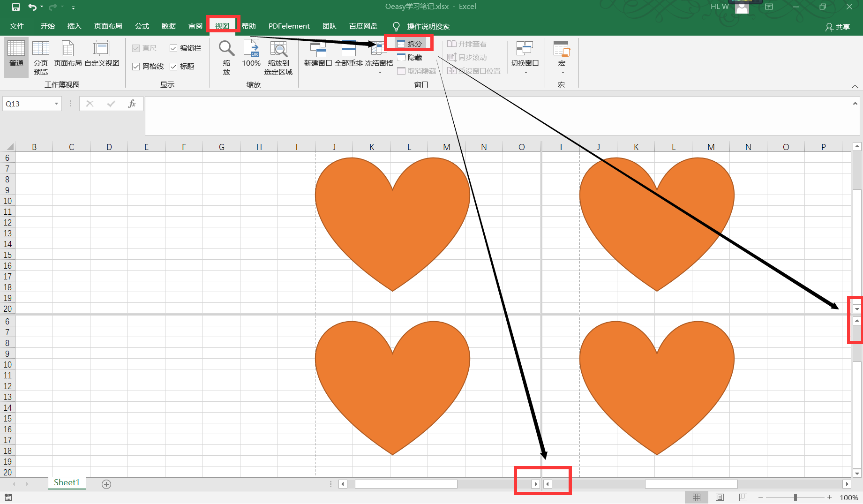Select the Sheet1 tab

[x=67, y=483]
